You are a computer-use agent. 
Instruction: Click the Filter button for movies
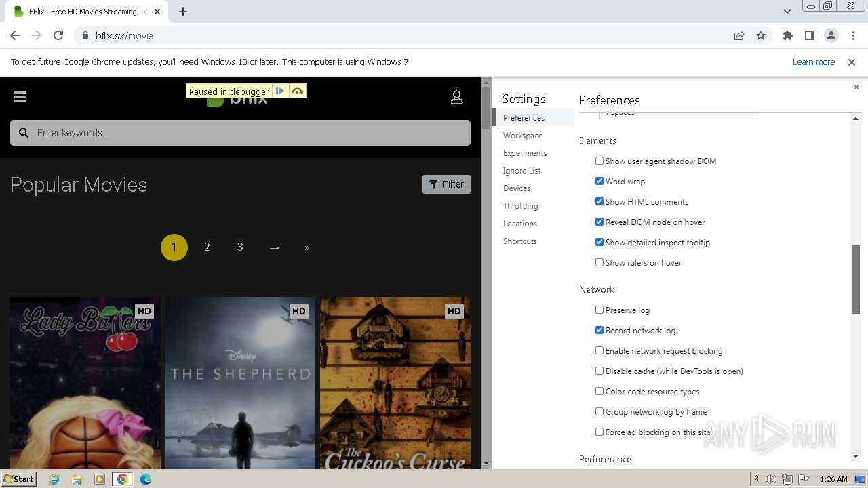pos(446,184)
